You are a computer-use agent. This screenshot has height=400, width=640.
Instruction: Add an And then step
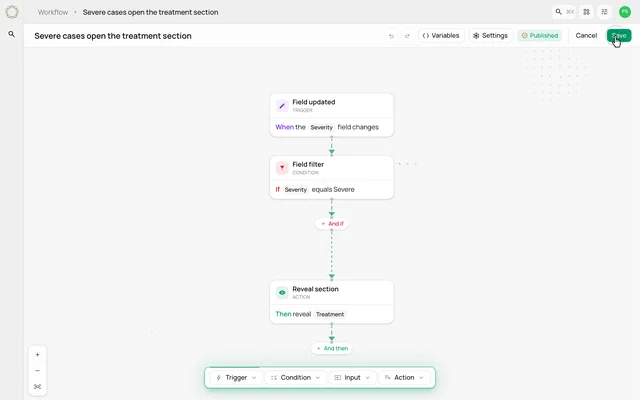tap(332, 348)
